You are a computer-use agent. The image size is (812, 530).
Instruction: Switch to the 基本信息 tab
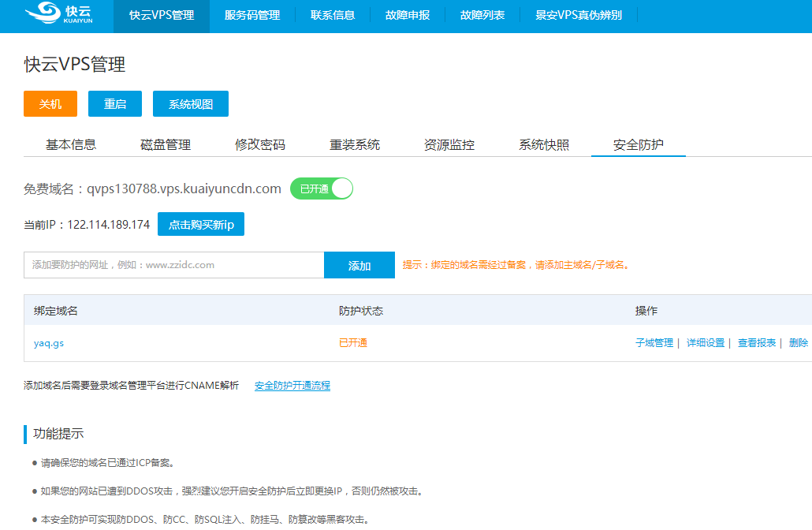click(x=71, y=144)
